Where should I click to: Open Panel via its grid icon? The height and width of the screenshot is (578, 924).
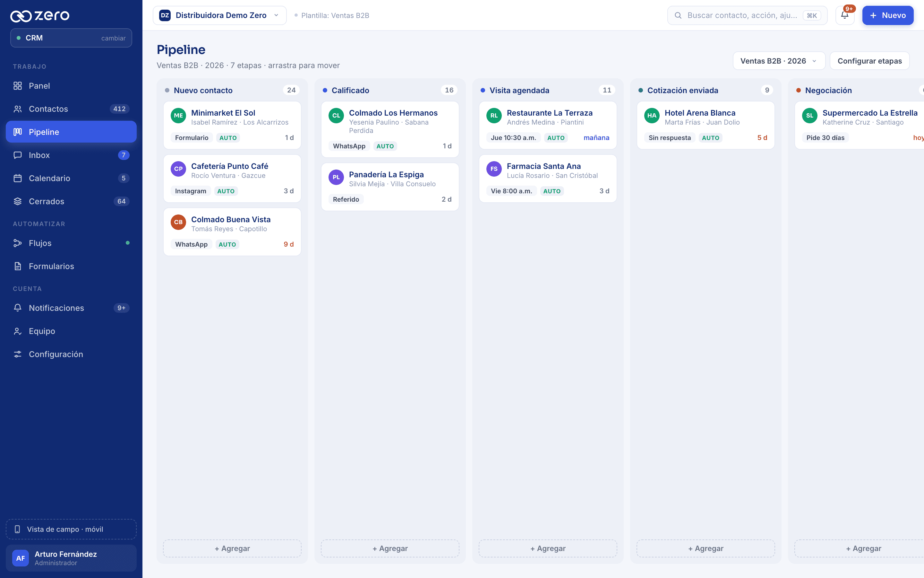click(18, 86)
